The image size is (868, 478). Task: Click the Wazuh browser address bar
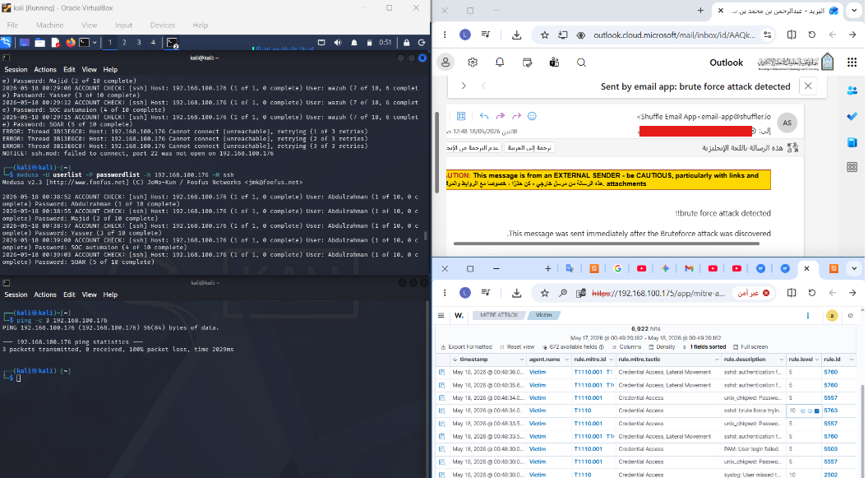point(658,293)
